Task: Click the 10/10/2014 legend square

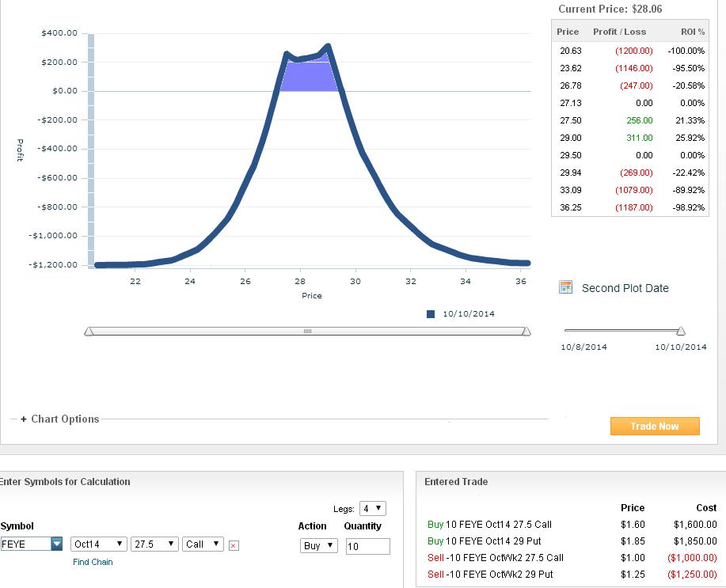Action: coord(431,314)
